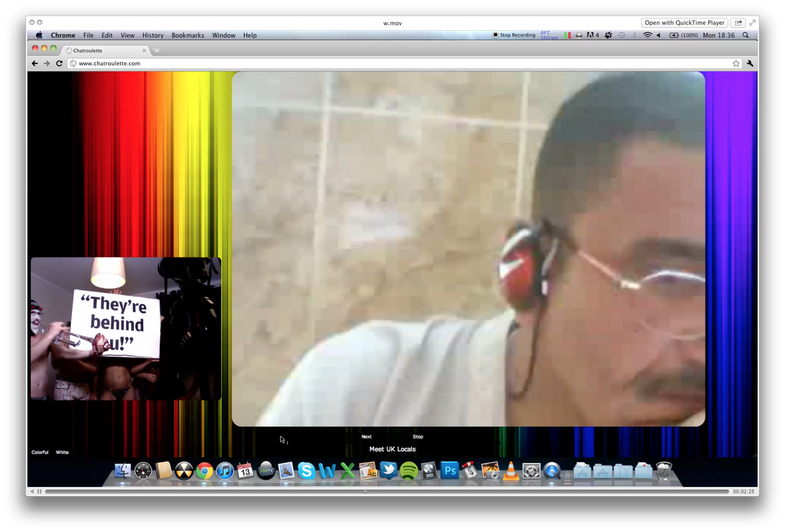Open Spotlight search magnifier
The image size is (785, 532).
(746, 35)
